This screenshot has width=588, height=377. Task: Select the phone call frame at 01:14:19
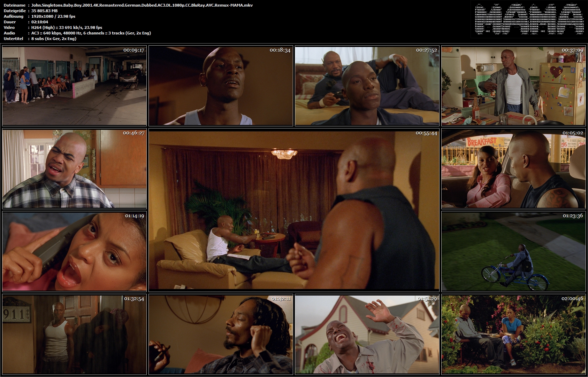[74, 252]
